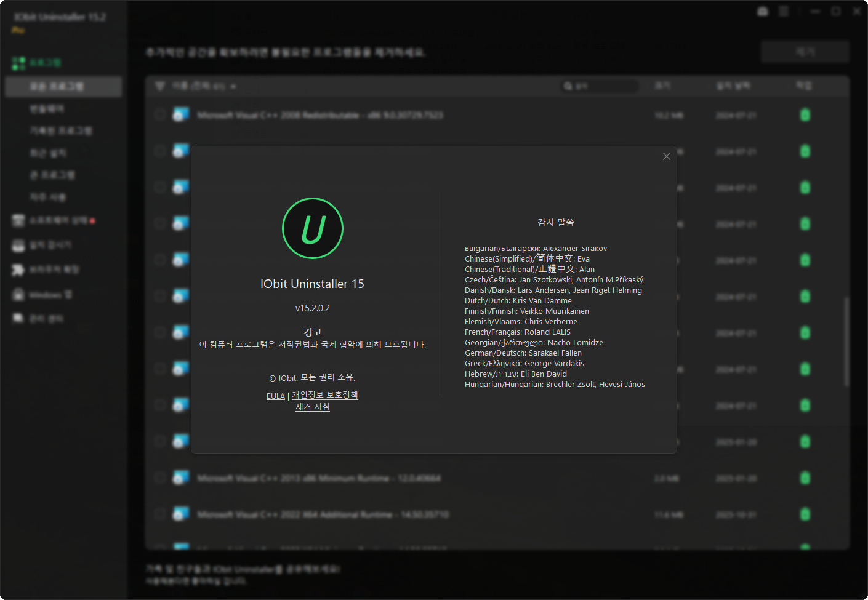Click the Chinese(Simplified) Eva credit line
Viewport: 868px width, 600px height.
(527, 258)
